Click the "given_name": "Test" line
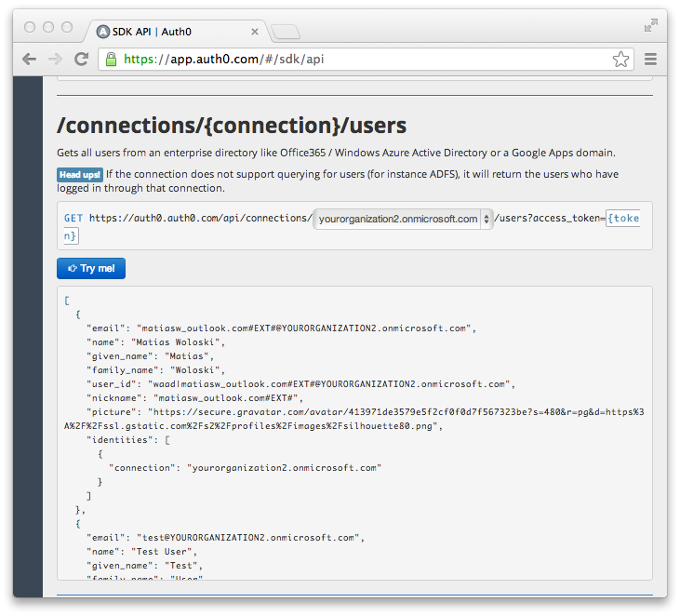Screen dimensions: 680x616 144,566
